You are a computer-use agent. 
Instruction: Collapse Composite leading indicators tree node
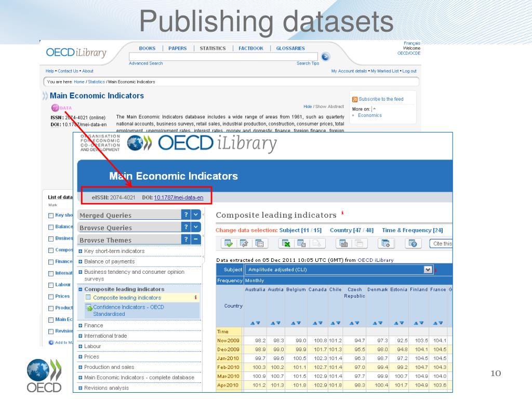(x=81, y=289)
